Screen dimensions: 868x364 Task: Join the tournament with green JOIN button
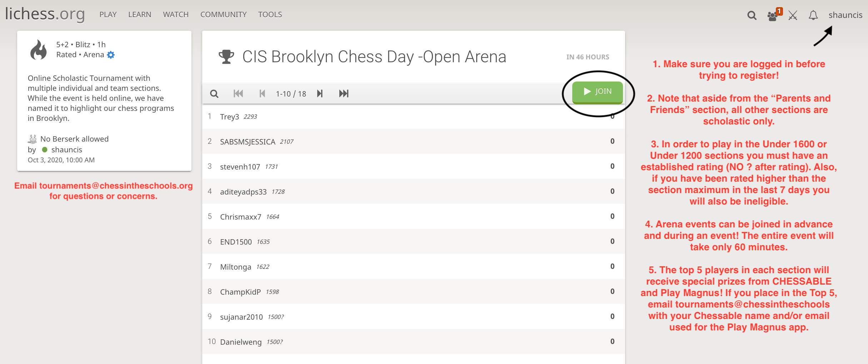(x=597, y=92)
